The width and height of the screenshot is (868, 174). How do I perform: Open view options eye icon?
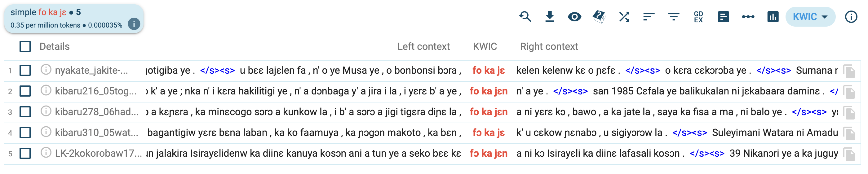[x=574, y=16]
